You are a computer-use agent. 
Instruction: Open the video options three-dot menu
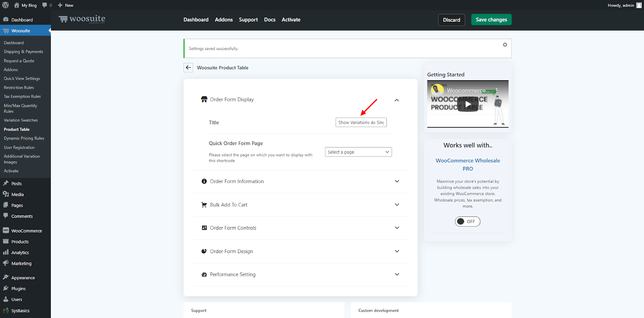[x=497, y=91]
